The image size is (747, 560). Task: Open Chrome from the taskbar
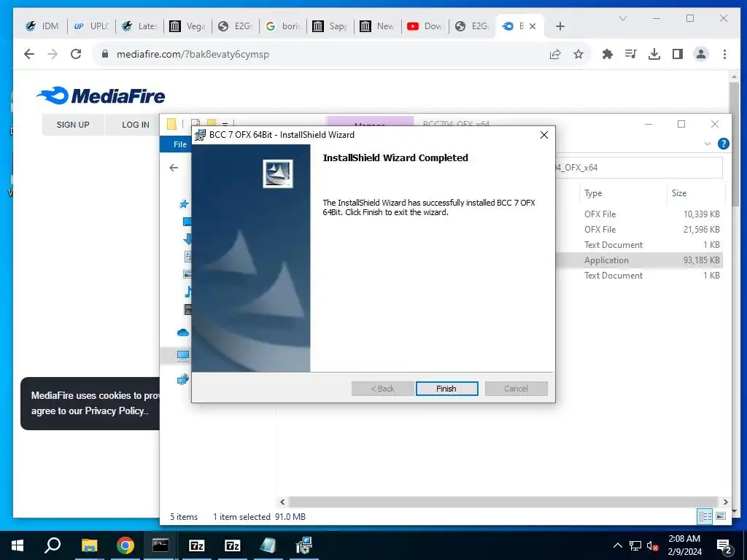point(125,545)
